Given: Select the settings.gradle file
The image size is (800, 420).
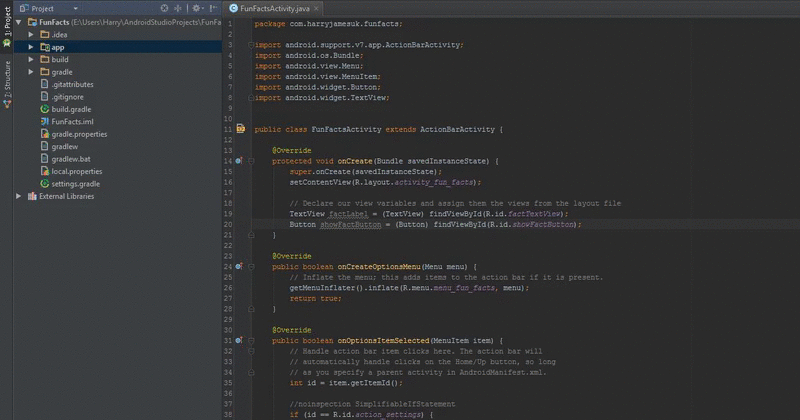Looking at the screenshot, I should coord(76,184).
